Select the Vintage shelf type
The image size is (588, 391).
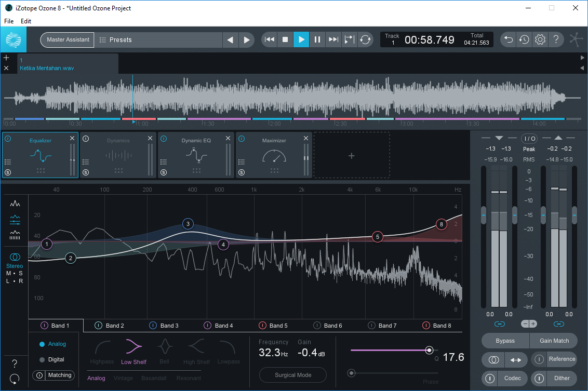124,378
